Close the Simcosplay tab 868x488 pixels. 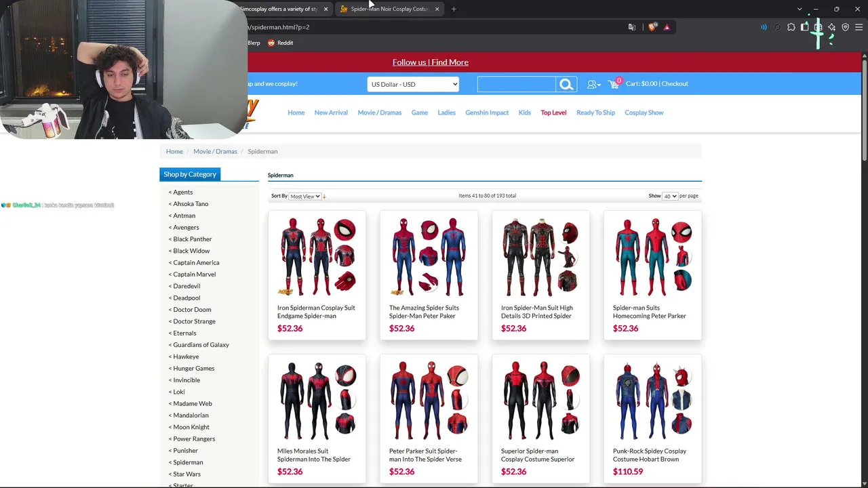tap(325, 9)
